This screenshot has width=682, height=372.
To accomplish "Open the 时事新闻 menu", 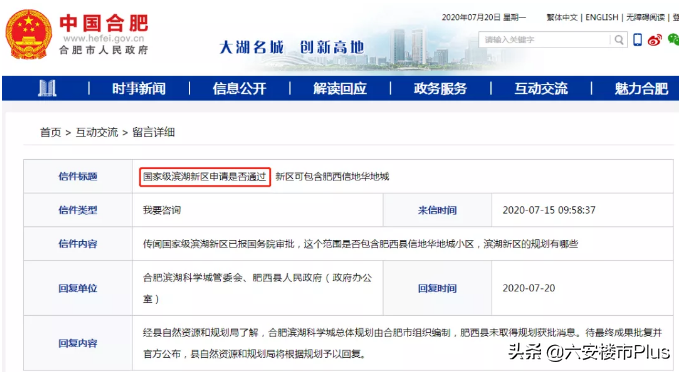I will click(x=139, y=89).
